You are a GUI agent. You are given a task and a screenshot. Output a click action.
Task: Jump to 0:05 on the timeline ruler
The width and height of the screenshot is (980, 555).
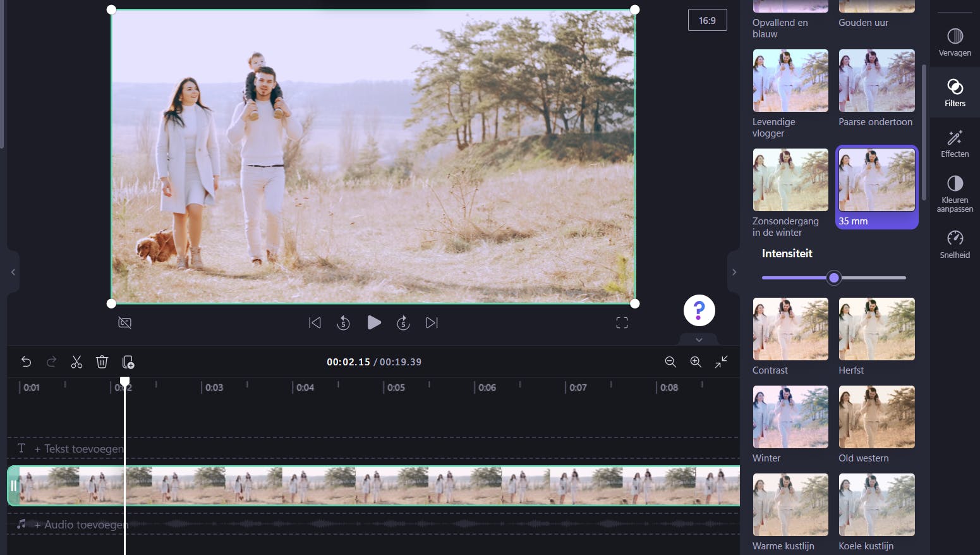click(x=396, y=387)
